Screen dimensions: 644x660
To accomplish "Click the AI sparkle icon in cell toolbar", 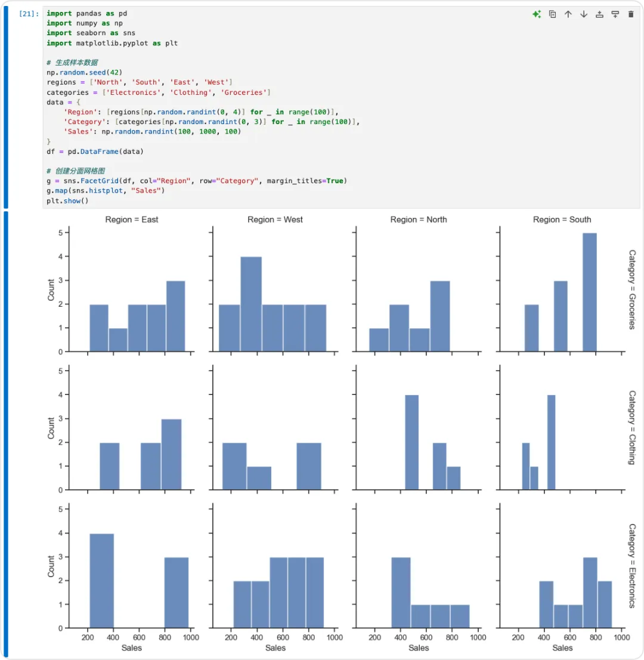I will (x=536, y=14).
